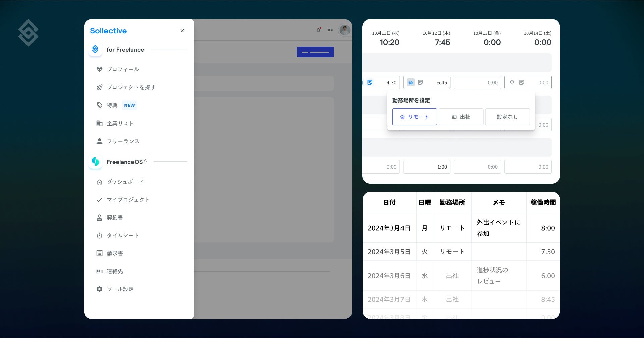Viewport: 644px width, 338px height.
Task: Click the メモ column header
Action: tap(499, 202)
